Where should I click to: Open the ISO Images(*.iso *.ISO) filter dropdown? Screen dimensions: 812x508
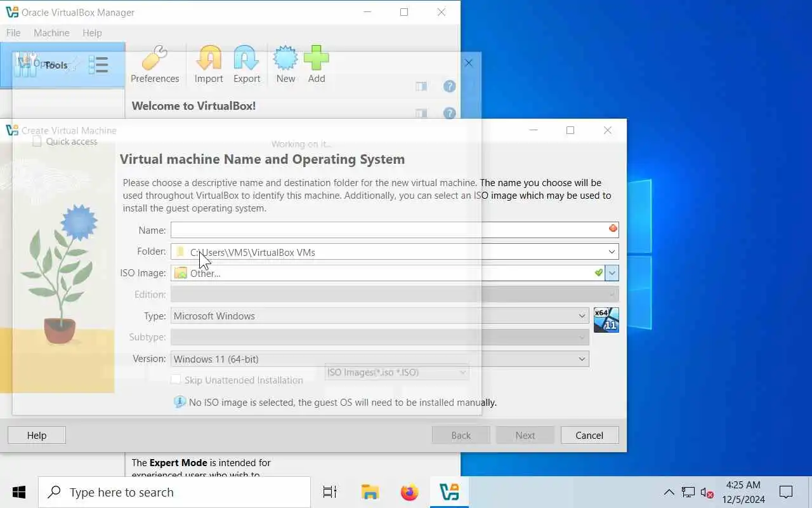[397, 372]
